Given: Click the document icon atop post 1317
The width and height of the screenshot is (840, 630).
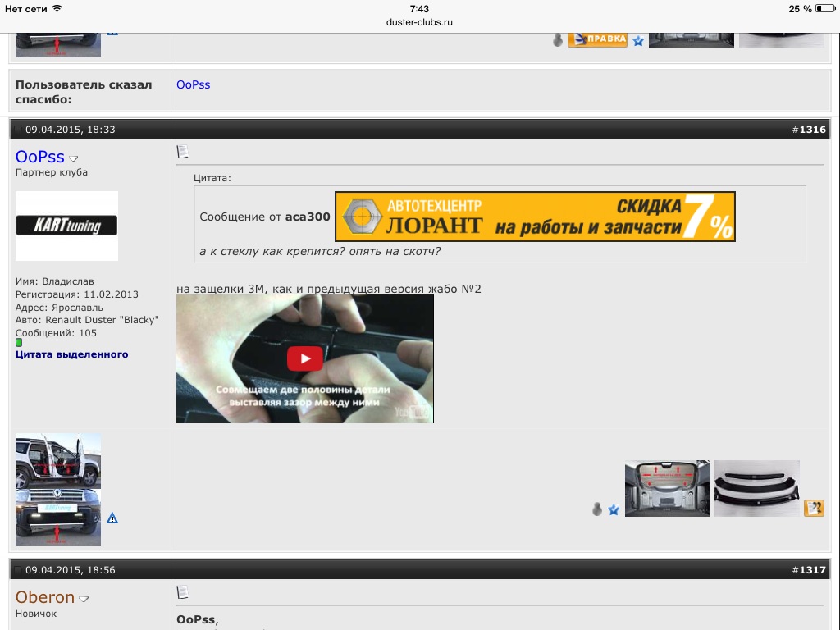Looking at the screenshot, I should tap(183, 591).
